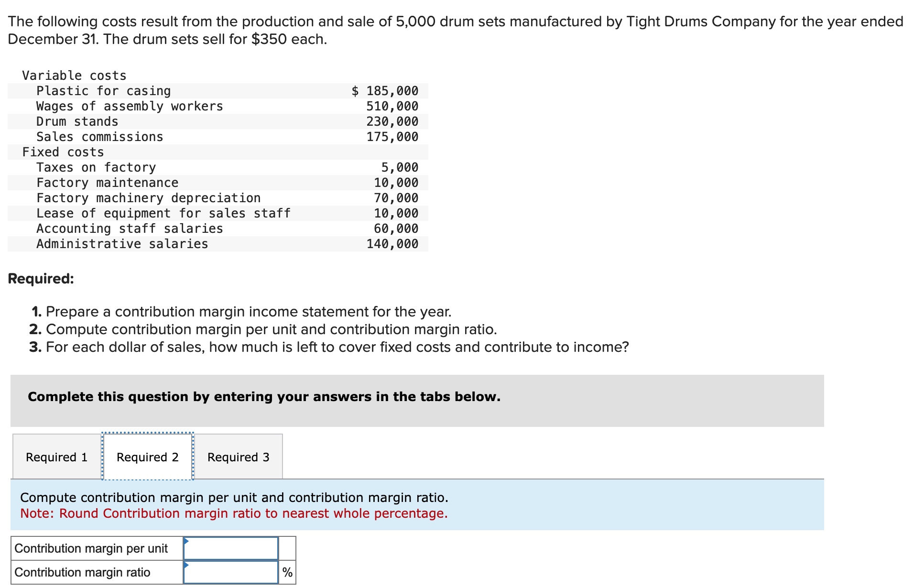Image resolution: width=914 pixels, height=588 pixels.
Task: Click the Required: heading
Action: [x=41, y=279]
